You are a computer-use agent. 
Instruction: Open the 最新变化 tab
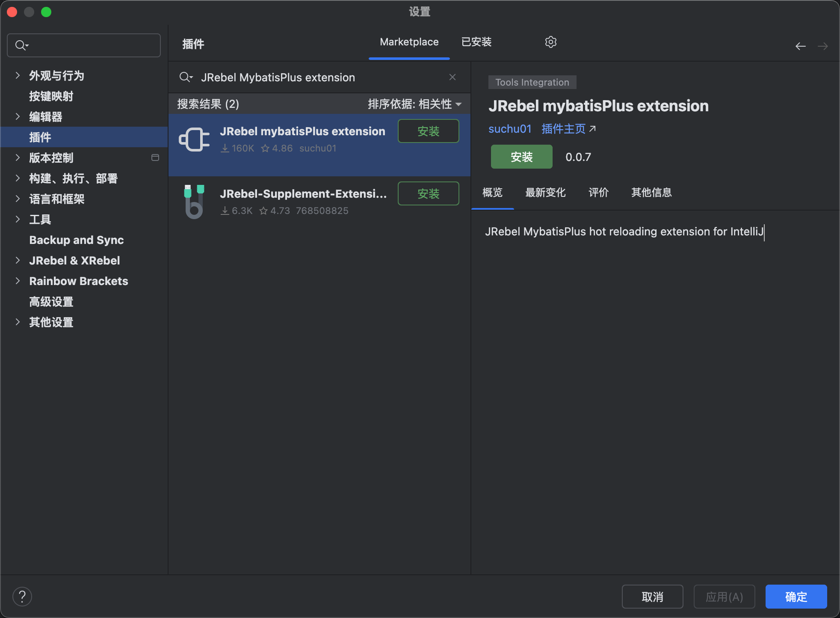point(545,193)
